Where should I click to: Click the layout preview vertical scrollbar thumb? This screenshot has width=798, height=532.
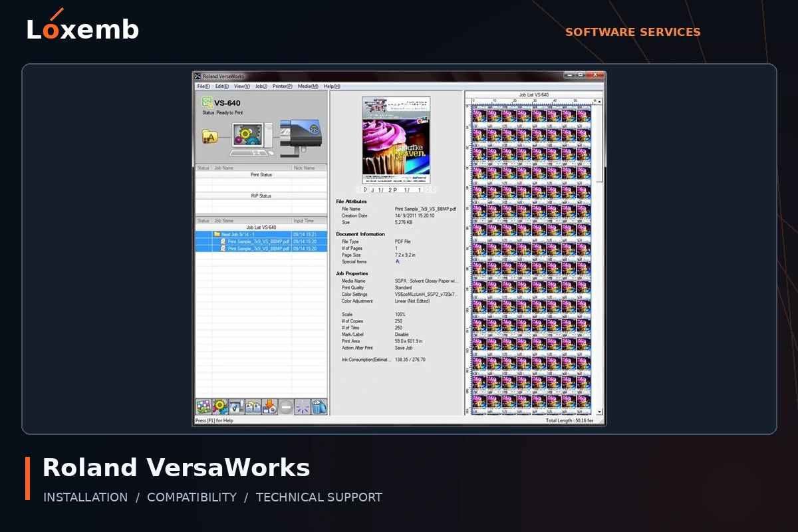point(600,143)
